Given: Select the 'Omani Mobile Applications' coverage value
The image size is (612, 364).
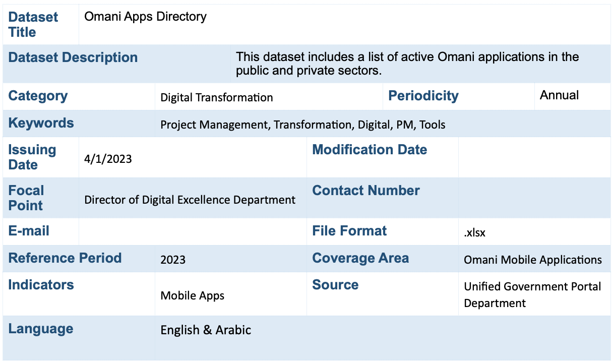Looking at the screenshot, I should tap(532, 260).
